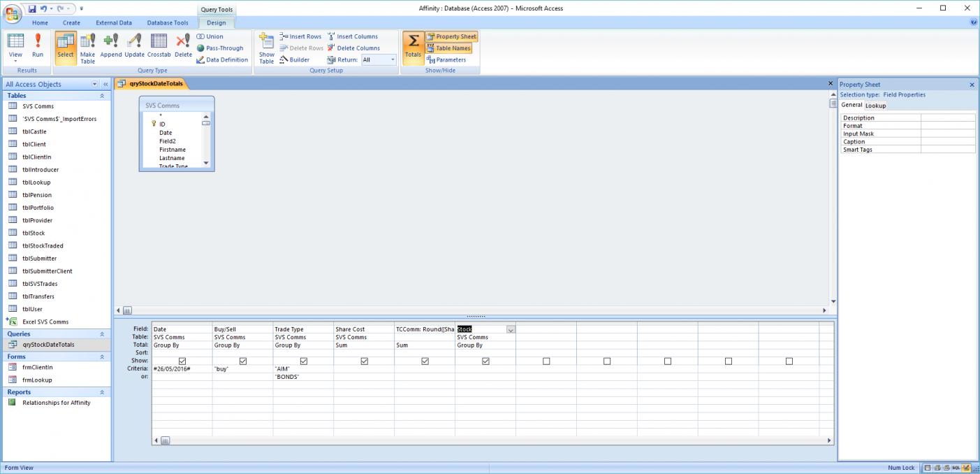980x474 pixels.
Task: Switch to Lookup tab in Property Sheet
Action: click(x=875, y=106)
